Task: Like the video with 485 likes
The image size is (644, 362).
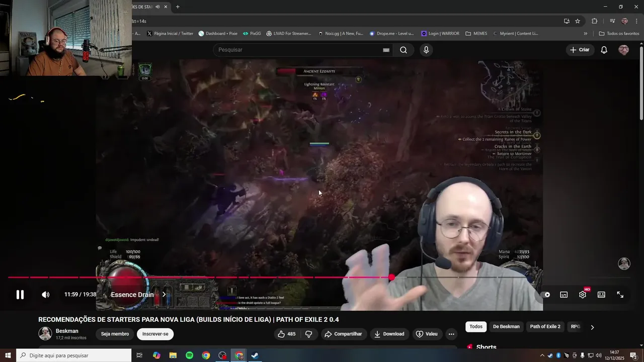Action: click(x=287, y=334)
